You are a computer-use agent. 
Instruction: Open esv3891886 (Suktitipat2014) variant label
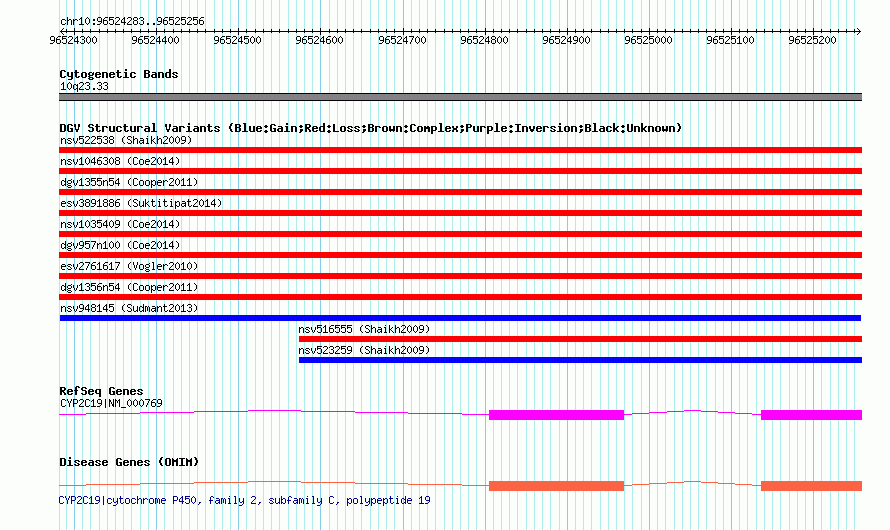click(x=141, y=203)
